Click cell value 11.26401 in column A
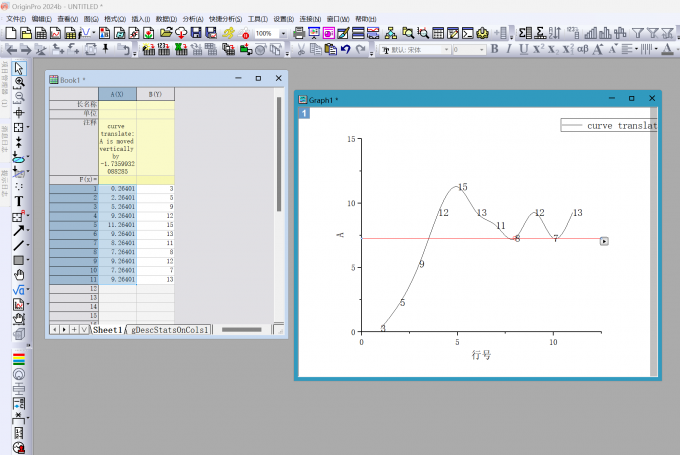The image size is (680, 455). [x=118, y=225]
